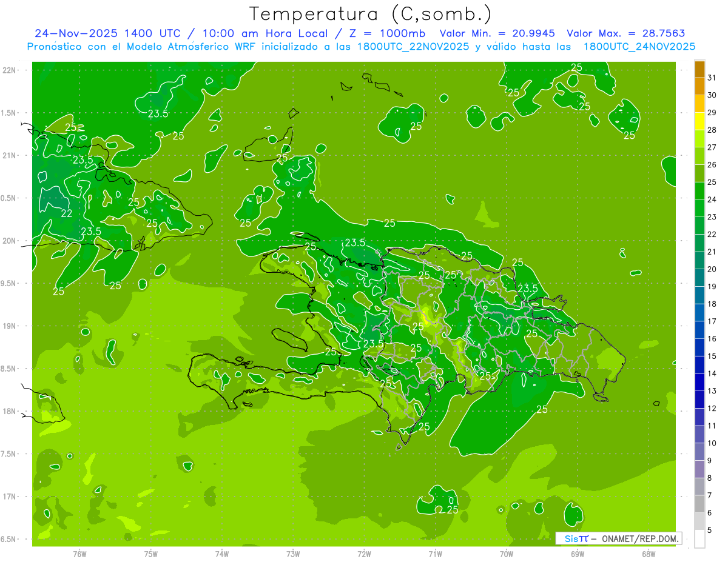This screenshot has height=562, width=728.
Task: Pick the green swatch between 24 and 25
Action: tap(699, 191)
